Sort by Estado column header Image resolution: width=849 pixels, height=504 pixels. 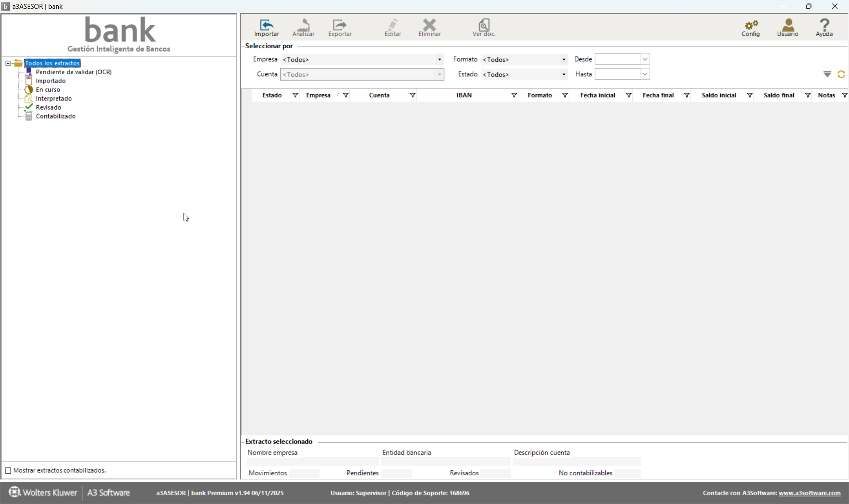(x=272, y=95)
